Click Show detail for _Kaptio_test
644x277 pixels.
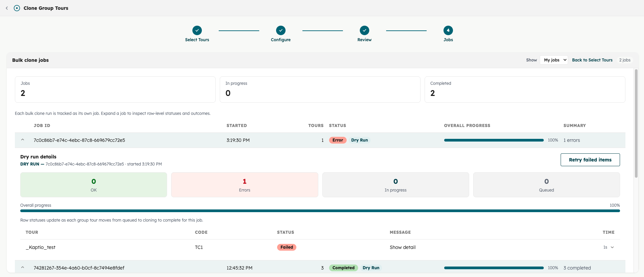tap(403, 247)
